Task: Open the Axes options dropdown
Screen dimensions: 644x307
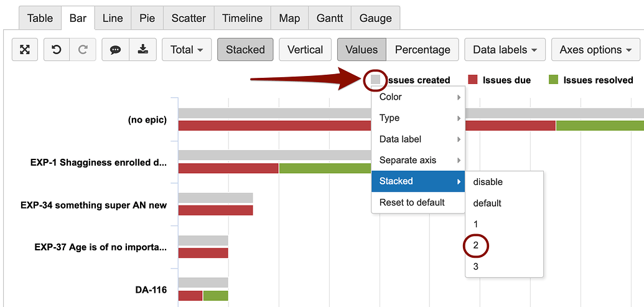Action: click(595, 50)
